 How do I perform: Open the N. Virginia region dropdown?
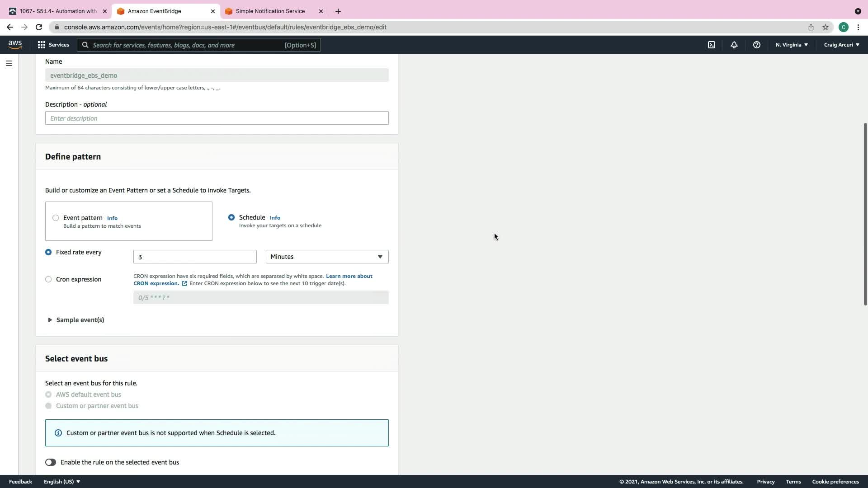coord(792,45)
